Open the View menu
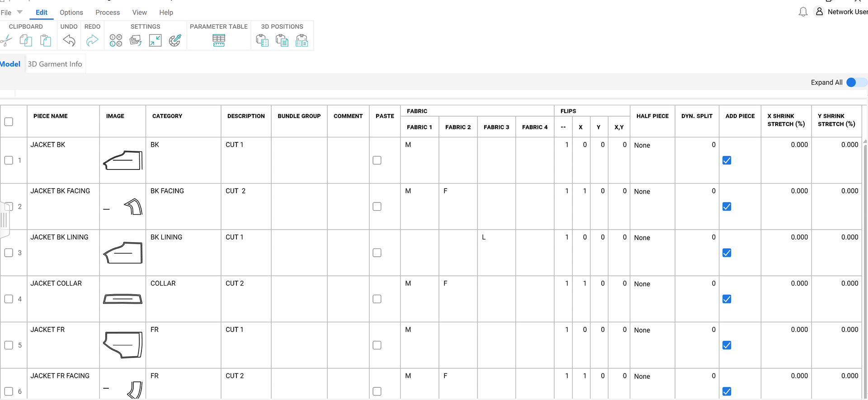Image resolution: width=868 pixels, height=400 pixels. coord(139,13)
